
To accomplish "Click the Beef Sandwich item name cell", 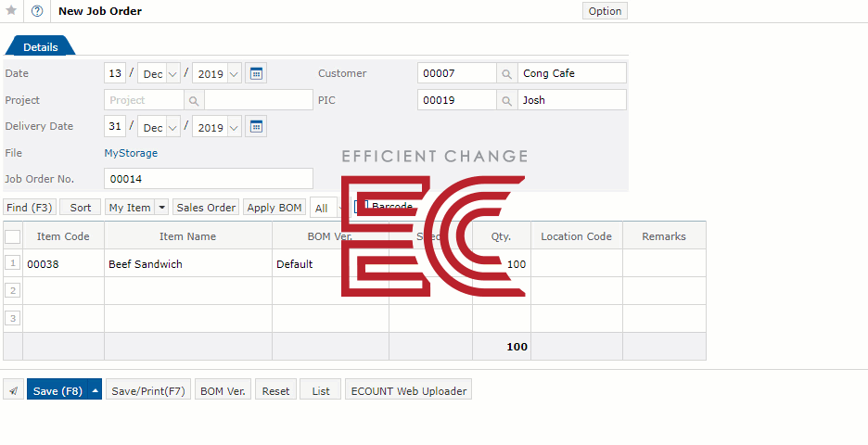I will click(187, 264).
